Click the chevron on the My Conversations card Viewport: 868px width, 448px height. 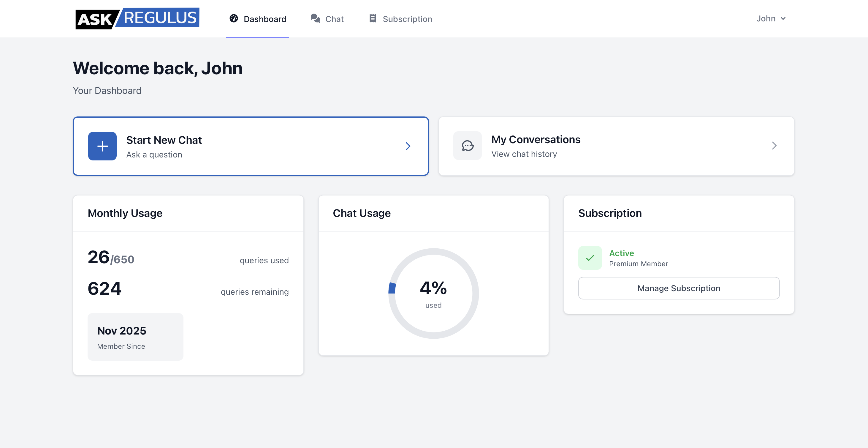click(x=774, y=146)
